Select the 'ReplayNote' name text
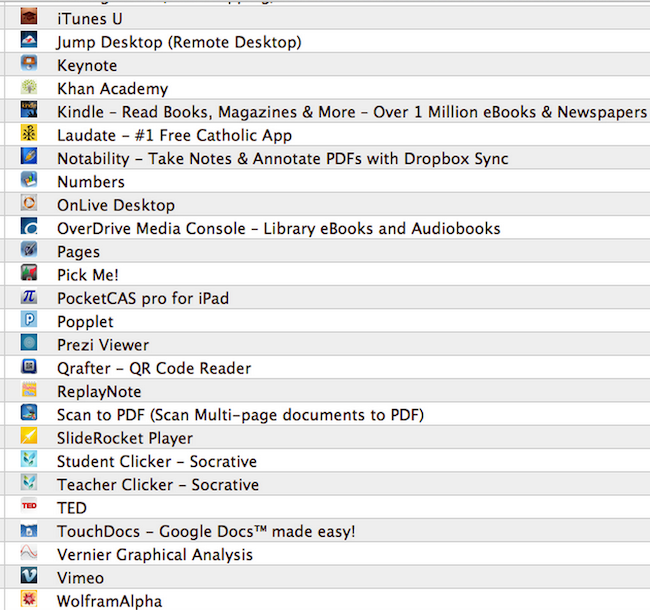This screenshot has height=610, width=650. 99,392
